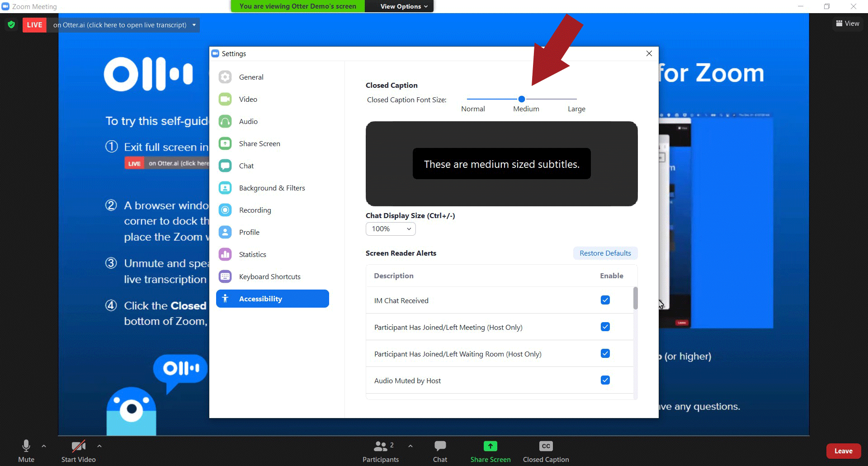This screenshot has width=868, height=466.
Task: Click 'Audio Muted by Host' row text
Action: point(407,380)
